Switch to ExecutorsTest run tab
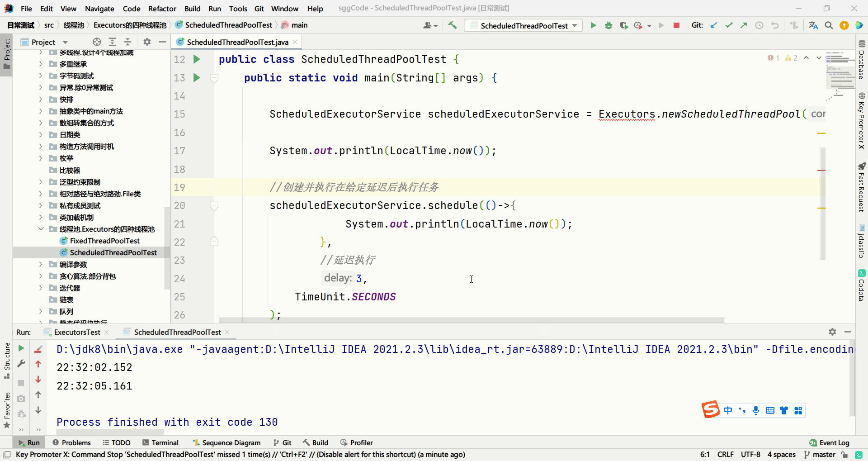 [x=77, y=332]
